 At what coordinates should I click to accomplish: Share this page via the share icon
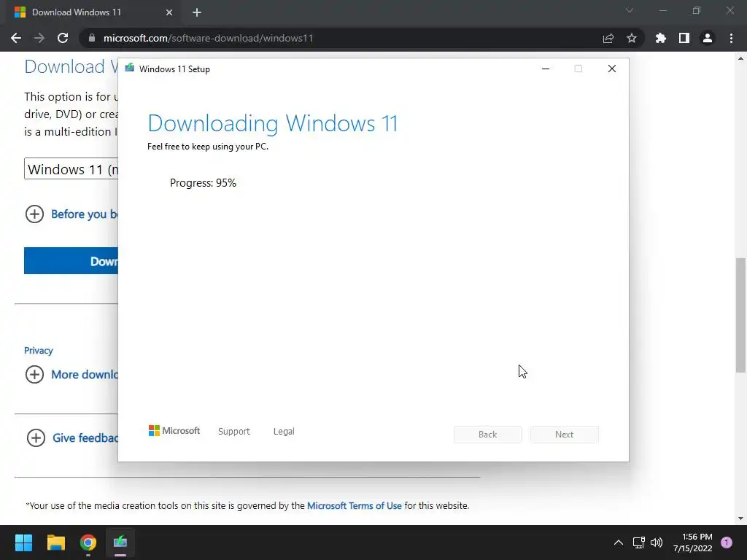pyautogui.click(x=608, y=39)
